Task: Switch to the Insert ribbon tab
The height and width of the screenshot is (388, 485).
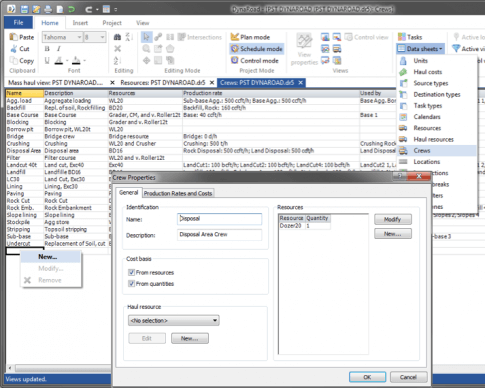Action: pos(80,23)
